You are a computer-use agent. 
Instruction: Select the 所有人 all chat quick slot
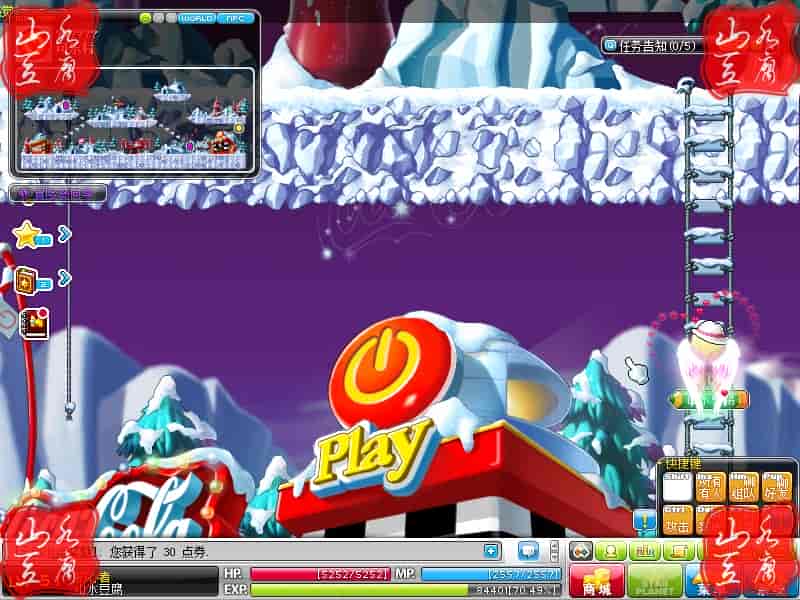tap(711, 486)
